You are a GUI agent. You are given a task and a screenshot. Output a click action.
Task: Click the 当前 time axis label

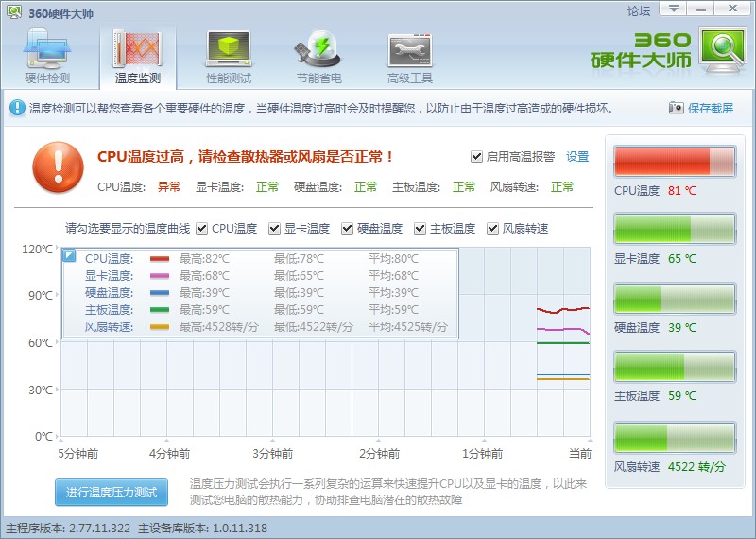tap(580, 454)
